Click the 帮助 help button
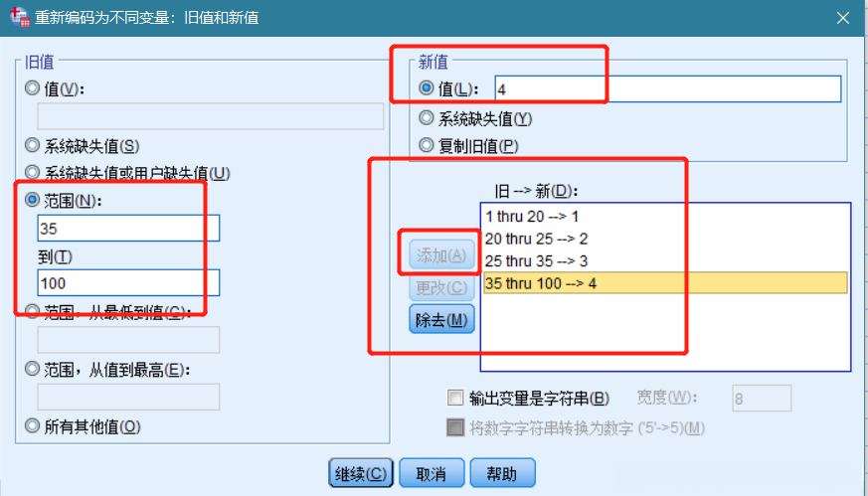This screenshot has width=868, height=496. click(503, 473)
